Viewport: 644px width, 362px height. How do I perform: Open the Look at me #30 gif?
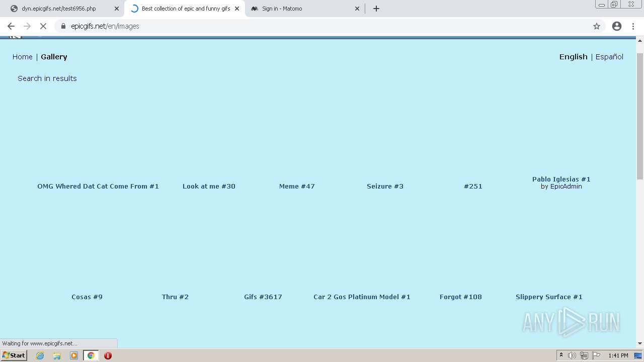pyautogui.click(x=209, y=186)
